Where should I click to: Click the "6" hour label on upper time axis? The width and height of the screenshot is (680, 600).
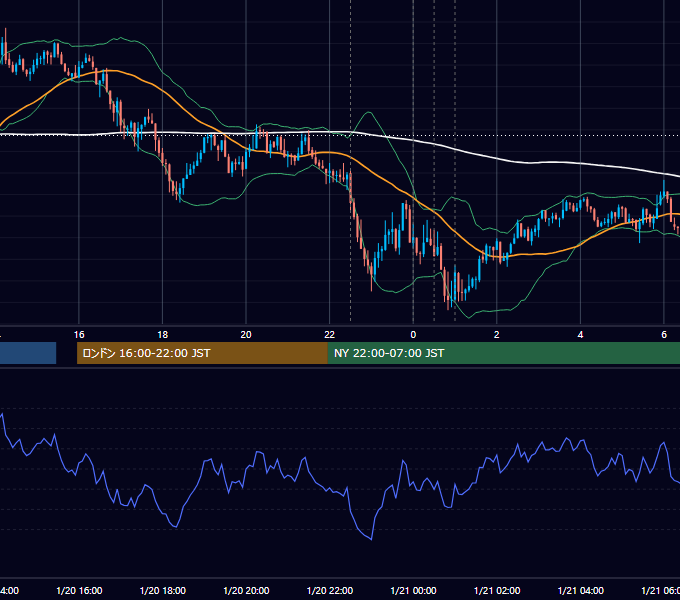[x=664, y=335]
